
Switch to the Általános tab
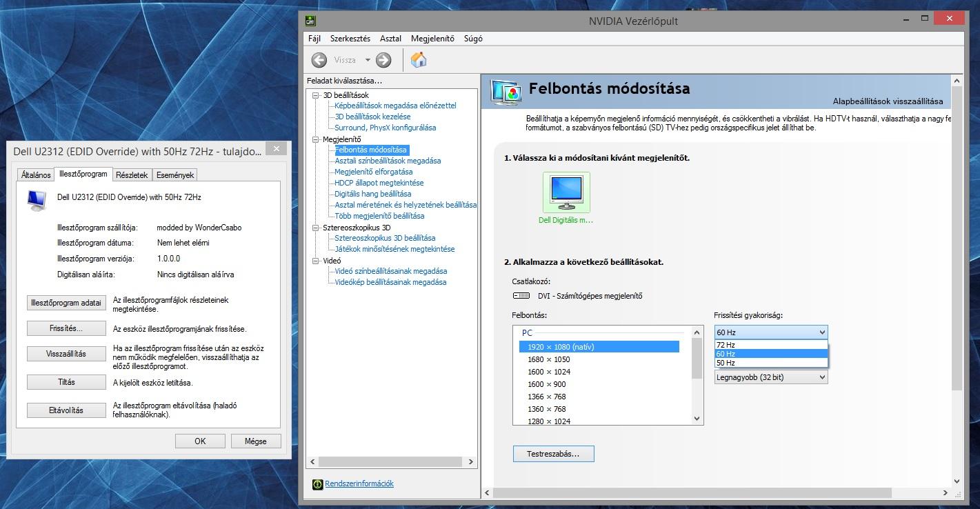click(x=36, y=175)
